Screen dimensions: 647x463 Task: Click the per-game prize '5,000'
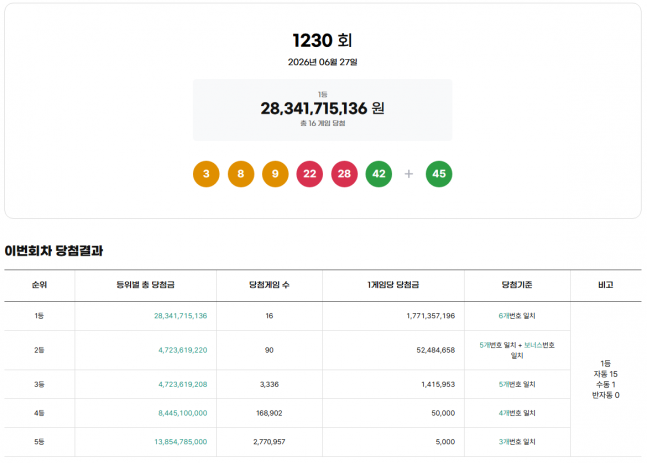[445, 442]
